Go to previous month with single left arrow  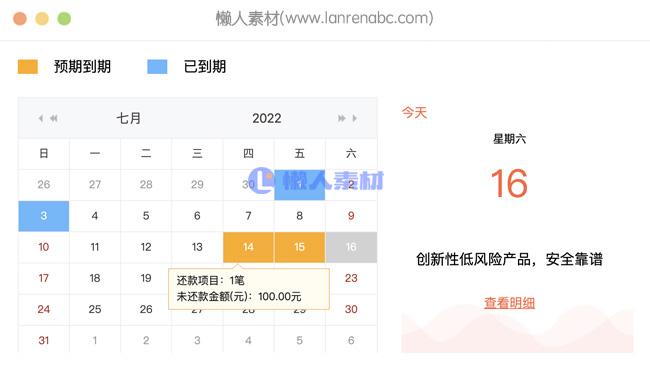click(41, 118)
